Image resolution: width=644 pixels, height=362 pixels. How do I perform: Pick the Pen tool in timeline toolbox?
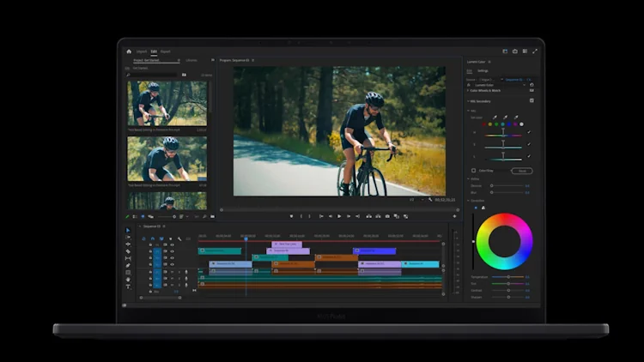tap(128, 265)
